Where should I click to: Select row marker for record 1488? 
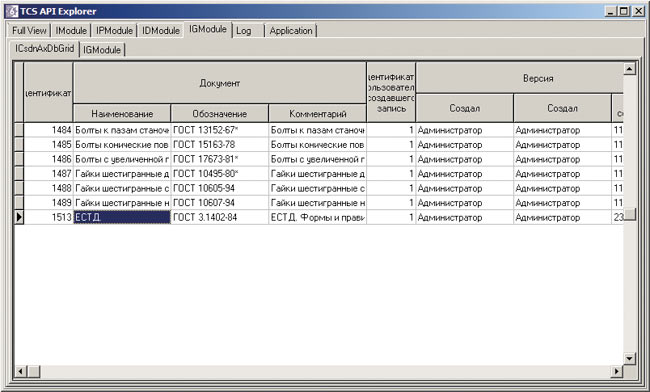[x=19, y=188]
